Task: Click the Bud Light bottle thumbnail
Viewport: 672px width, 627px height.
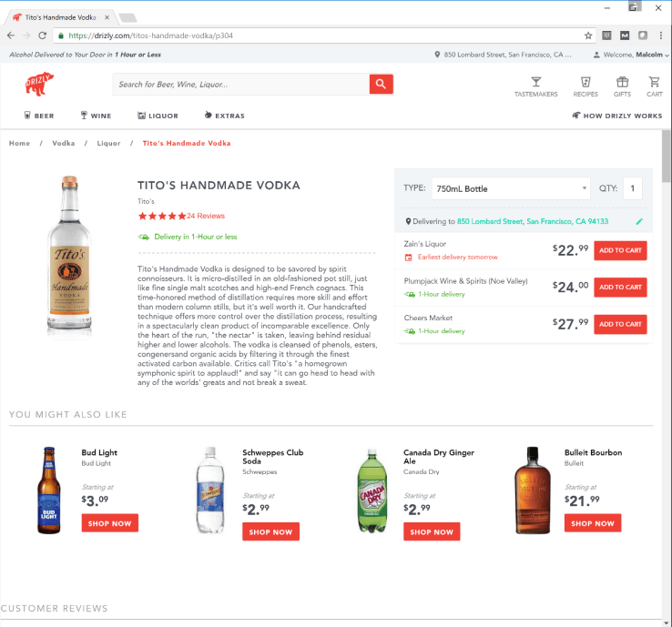Action: point(49,490)
